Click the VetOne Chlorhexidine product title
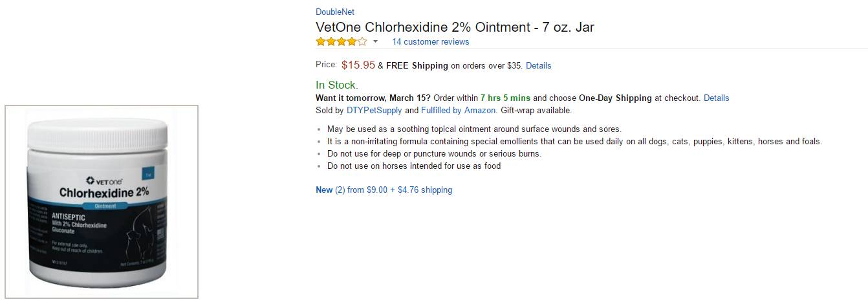This screenshot has height=306, width=868. [x=455, y=27]
